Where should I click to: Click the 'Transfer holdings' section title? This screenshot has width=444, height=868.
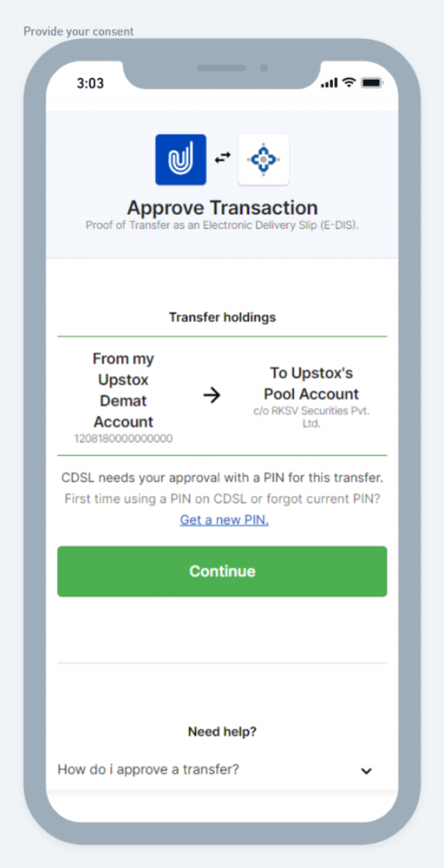pyautogui.click(x=223, y=318)
